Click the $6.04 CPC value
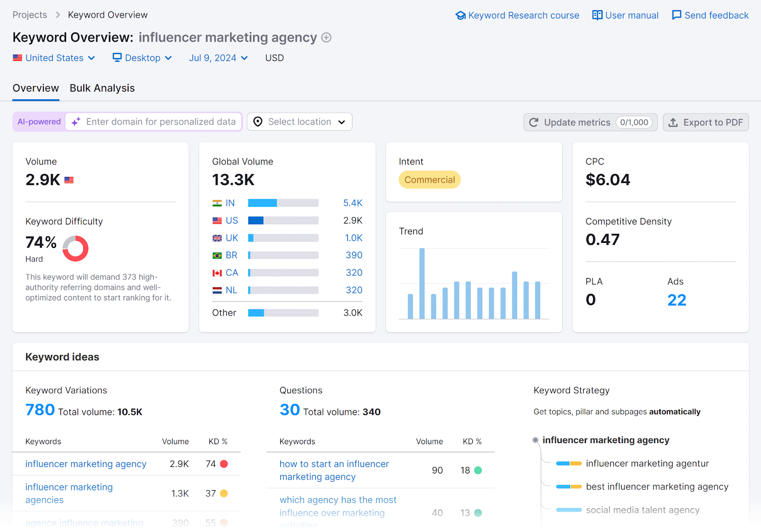This screenshot has height=532, width=761. 608,180
